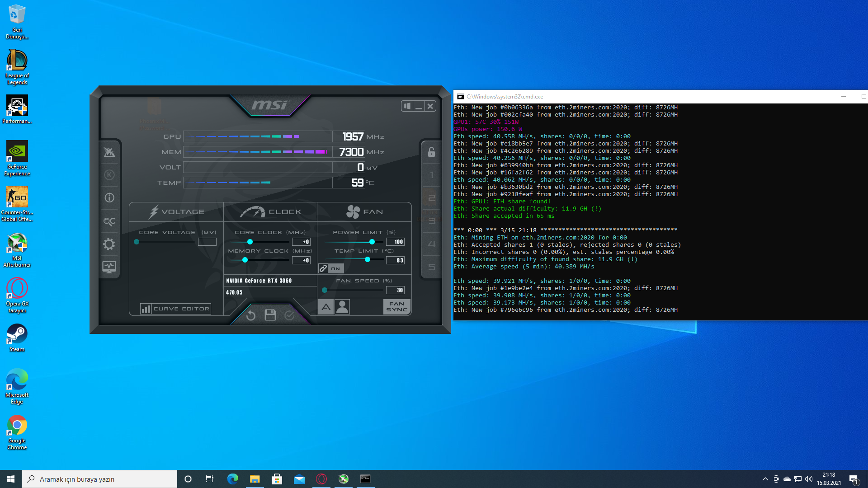Select profile slot 2
The height and width of the screenshot is (488, 868).
pyautogui.click(x=431, y=198)
